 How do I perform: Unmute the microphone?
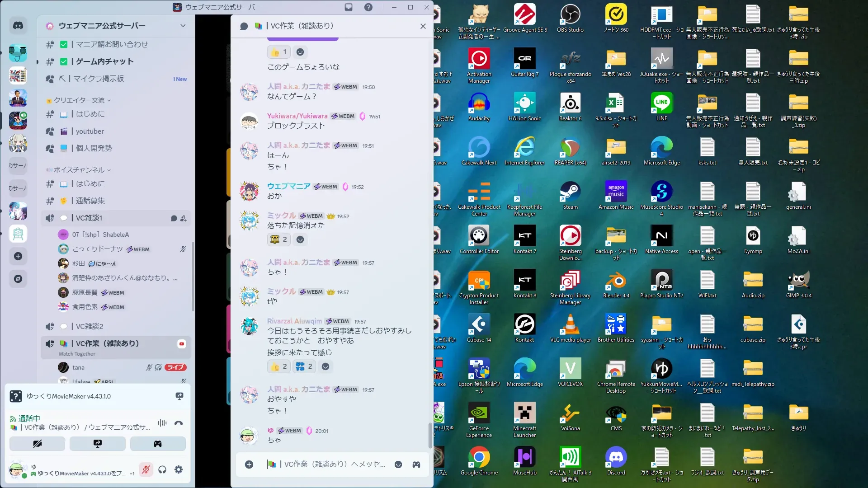tap(146, 469)
